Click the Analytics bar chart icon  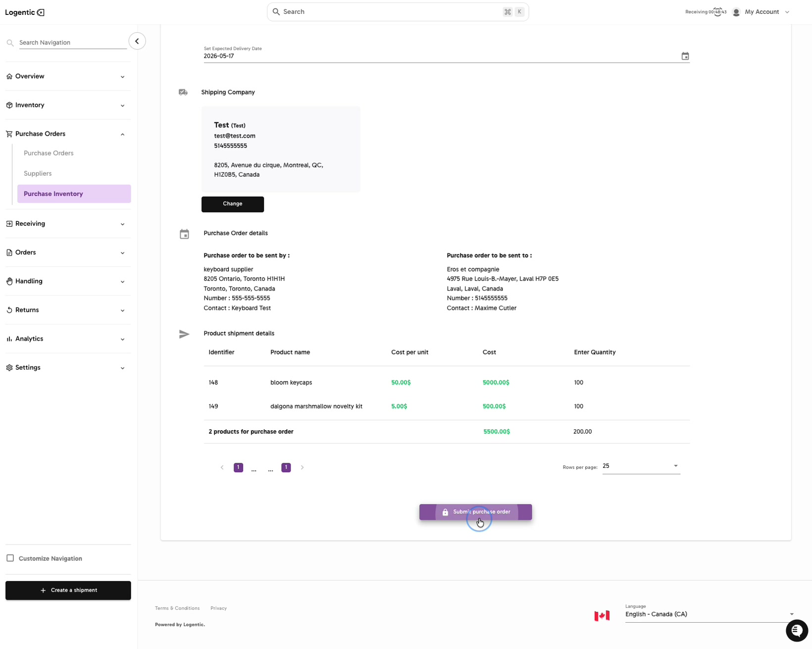tap(9, 339)
